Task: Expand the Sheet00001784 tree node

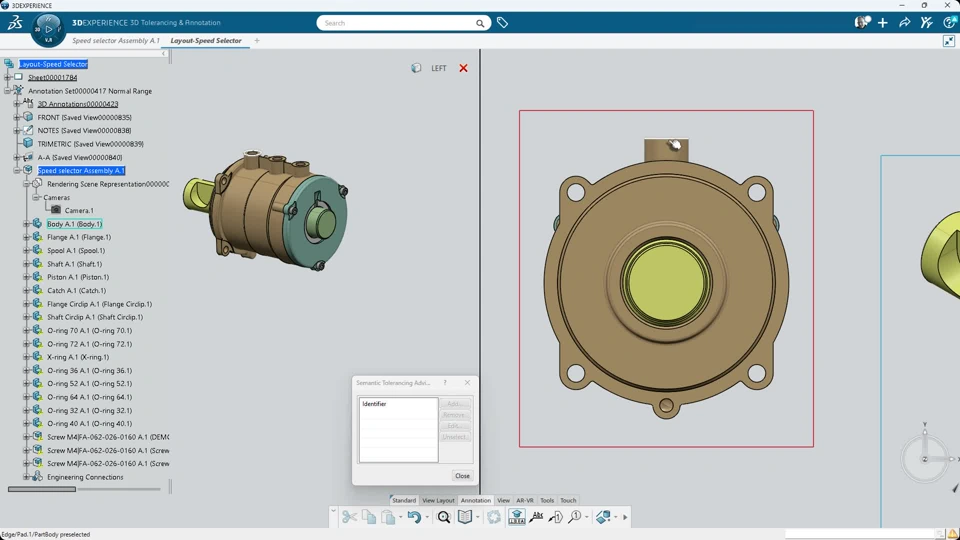Action: [8, 77]
